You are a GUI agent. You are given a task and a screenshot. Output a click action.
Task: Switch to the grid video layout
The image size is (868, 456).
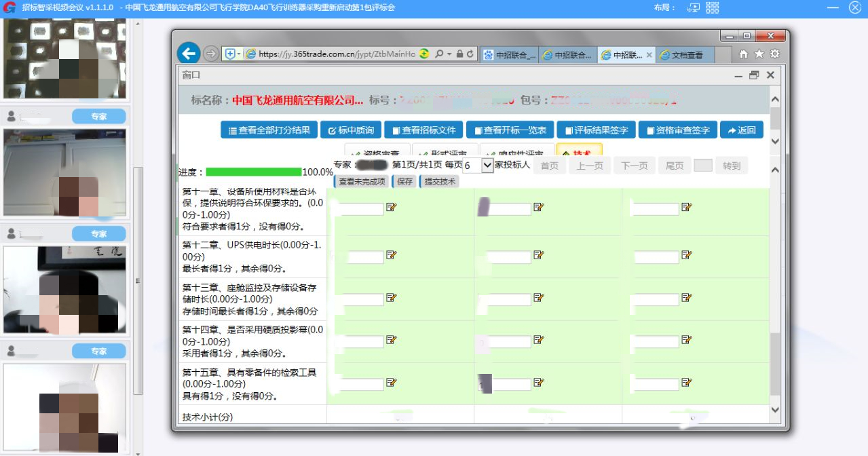click(712, 7)
